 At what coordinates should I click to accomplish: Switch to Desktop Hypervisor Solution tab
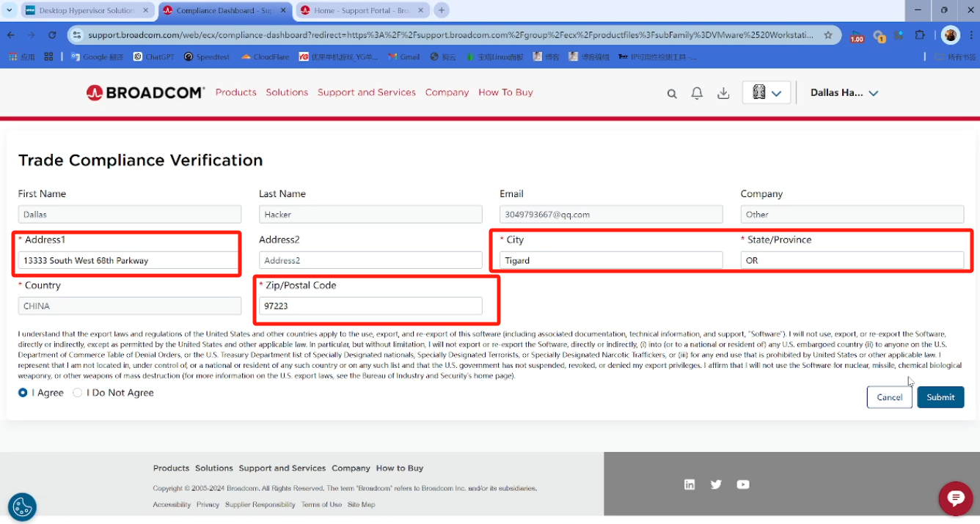(x=87, y=10)
